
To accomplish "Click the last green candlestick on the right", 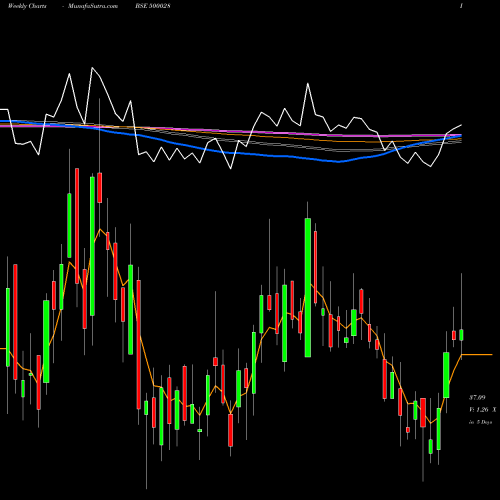I will coord(461,335).
